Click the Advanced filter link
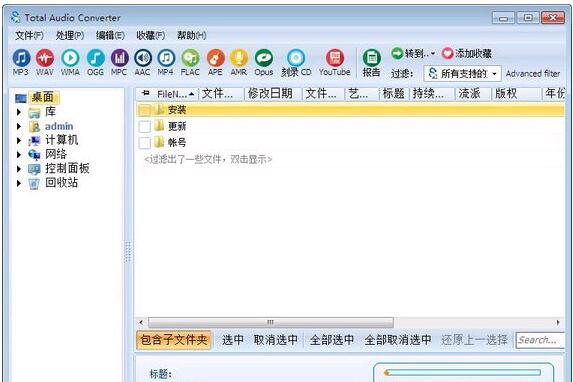Viewport: 573px width, 382px height. [533, 73]
